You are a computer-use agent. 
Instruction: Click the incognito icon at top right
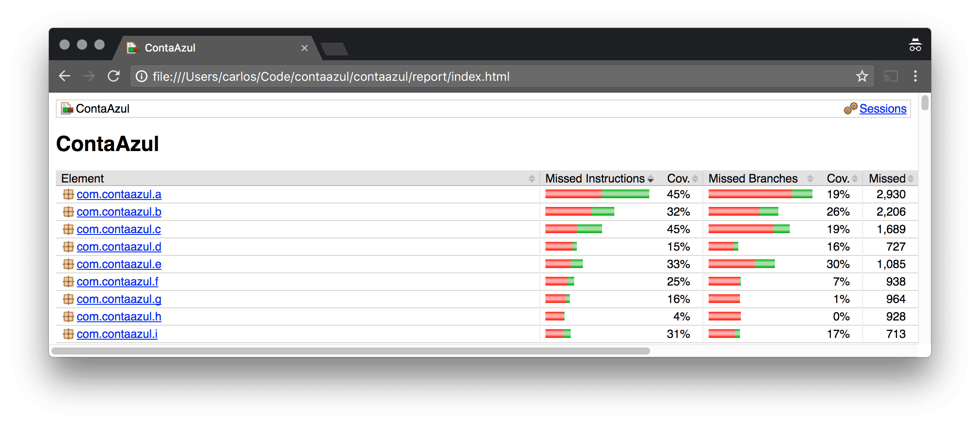click(x=915, y=44)
